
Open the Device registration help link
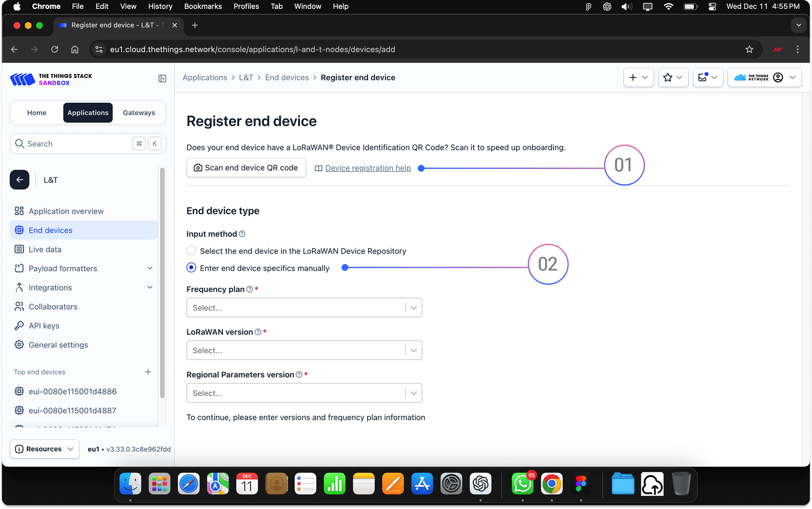pyautogui.click(x=368, y=168)
